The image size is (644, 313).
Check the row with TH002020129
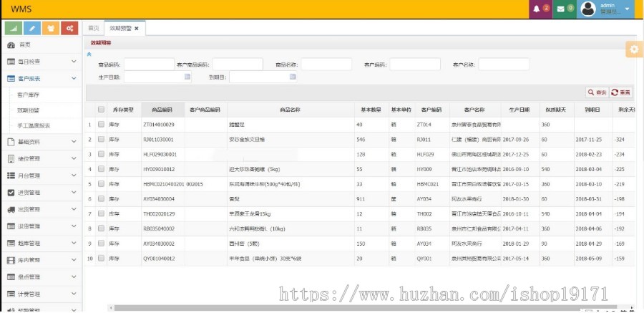(101, 214)
